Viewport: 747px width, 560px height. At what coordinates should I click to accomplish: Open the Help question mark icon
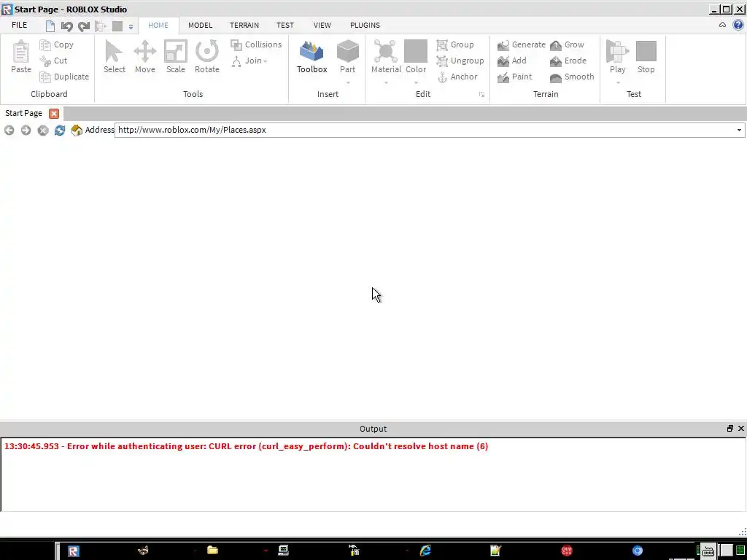point(738,26)
